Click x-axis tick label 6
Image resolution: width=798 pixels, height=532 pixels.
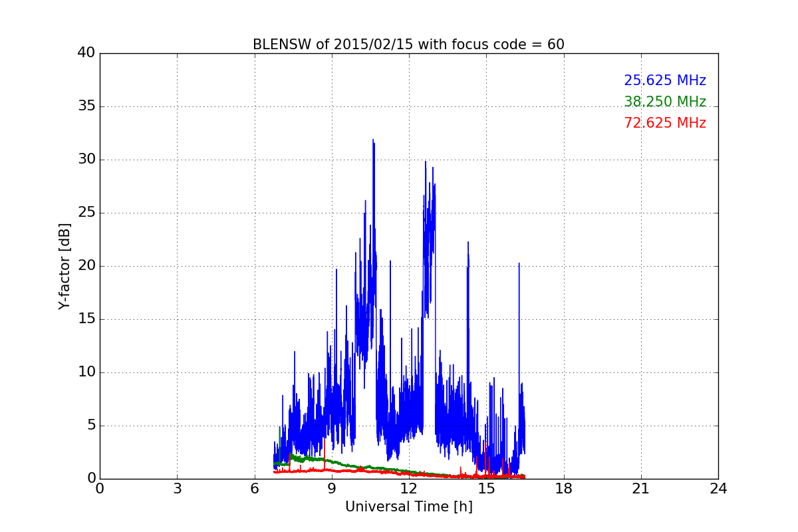(x=254, y=489)
